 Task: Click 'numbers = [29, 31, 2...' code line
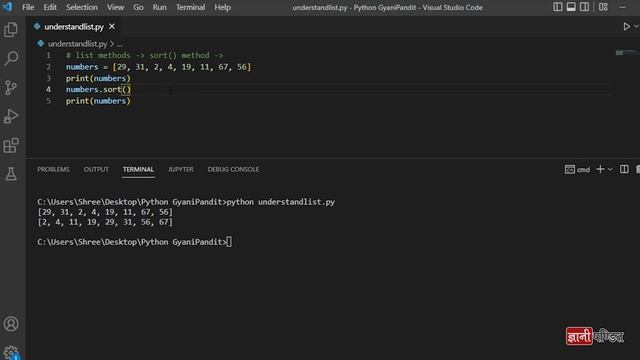[x=158, y=67]
